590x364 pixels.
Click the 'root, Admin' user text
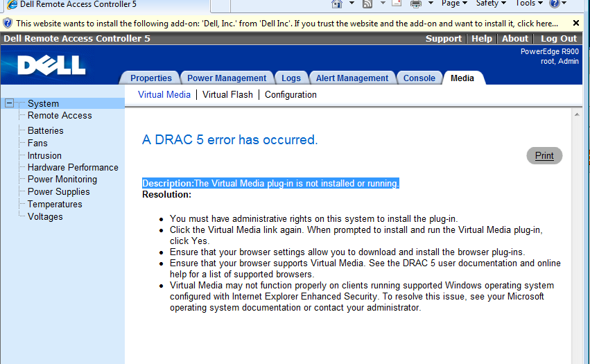559,61
